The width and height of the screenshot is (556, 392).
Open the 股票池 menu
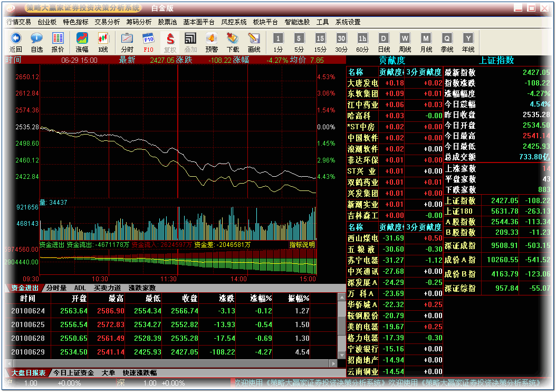point(167,22)
